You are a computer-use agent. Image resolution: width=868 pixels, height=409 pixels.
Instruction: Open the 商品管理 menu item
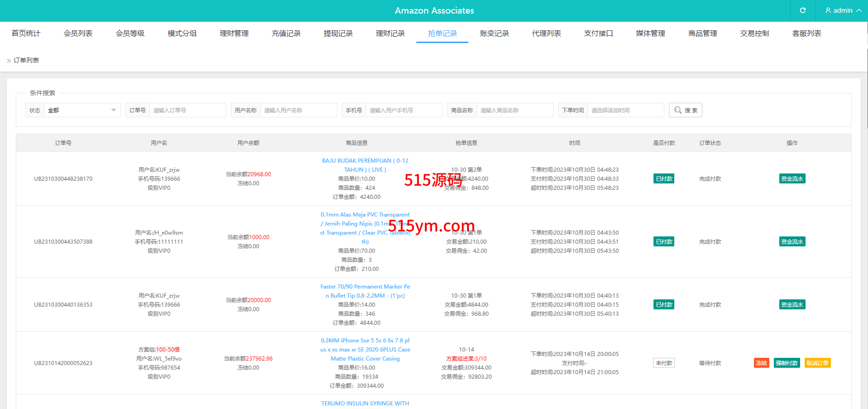tap(702, 34)
